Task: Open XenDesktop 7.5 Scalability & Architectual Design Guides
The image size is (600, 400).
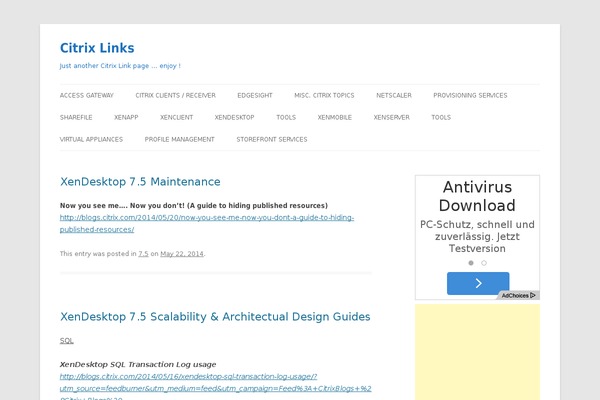Action: [x=215, y=317]
